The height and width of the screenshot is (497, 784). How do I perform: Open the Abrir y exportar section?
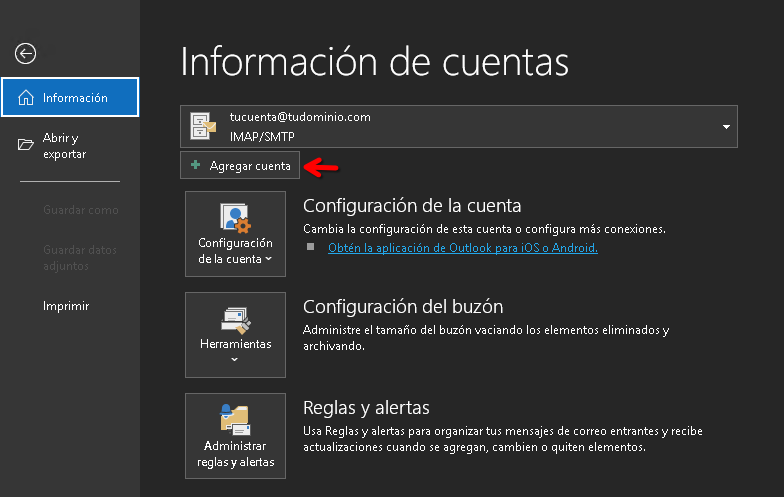click(x=65, y=146)
